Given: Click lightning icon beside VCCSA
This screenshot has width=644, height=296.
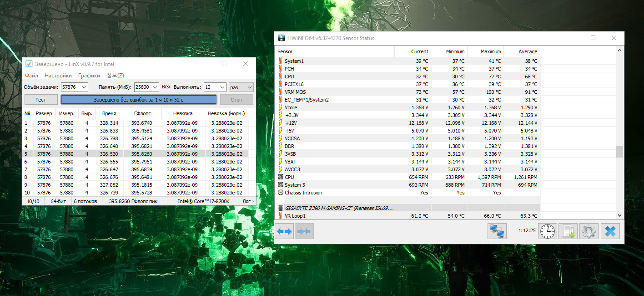Looking at the screenshot, I should 280,138.
